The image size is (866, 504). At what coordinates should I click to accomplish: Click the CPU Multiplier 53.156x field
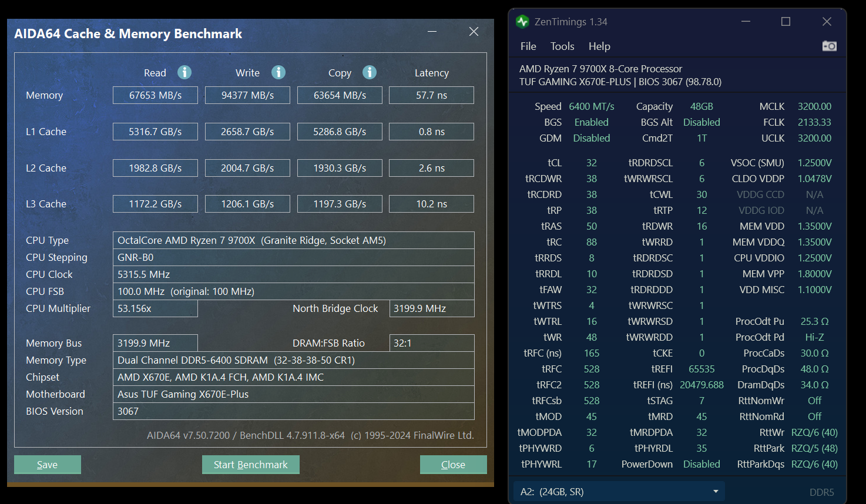click(x=155, y=308)
